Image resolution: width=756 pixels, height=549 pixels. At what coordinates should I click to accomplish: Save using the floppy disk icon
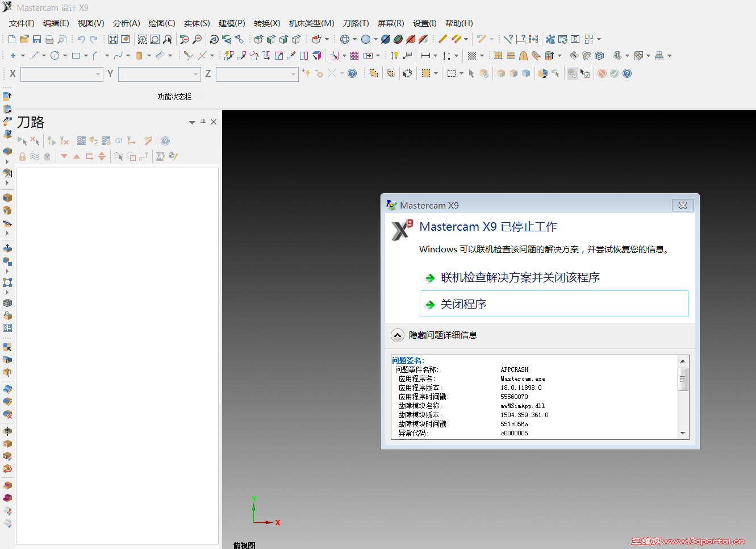(37, 39)
